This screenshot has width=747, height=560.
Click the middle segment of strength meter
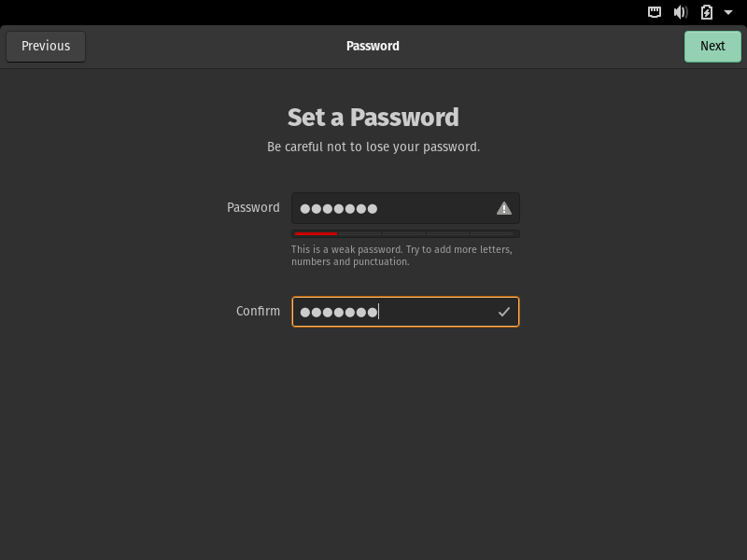(404, 233)
